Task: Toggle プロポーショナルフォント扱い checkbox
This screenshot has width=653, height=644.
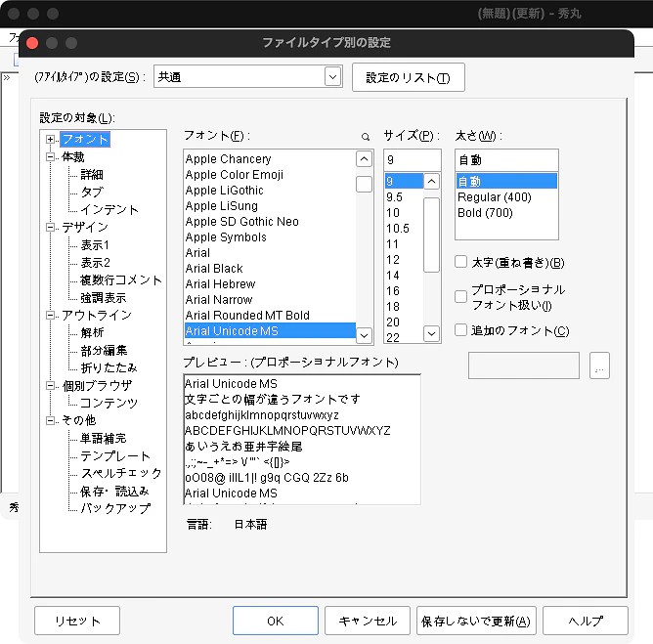Action: pyautogui.click(x=460, y=296)
